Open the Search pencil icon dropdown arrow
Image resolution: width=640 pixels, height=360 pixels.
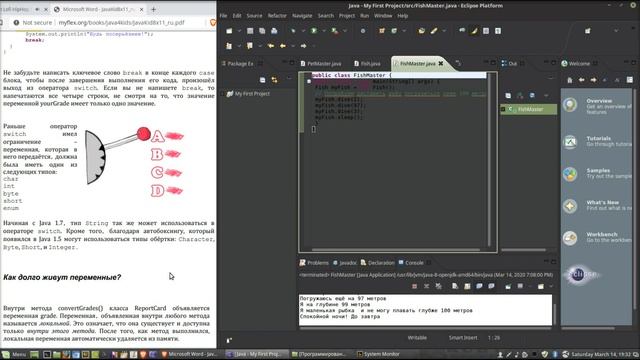coord(444,31)
